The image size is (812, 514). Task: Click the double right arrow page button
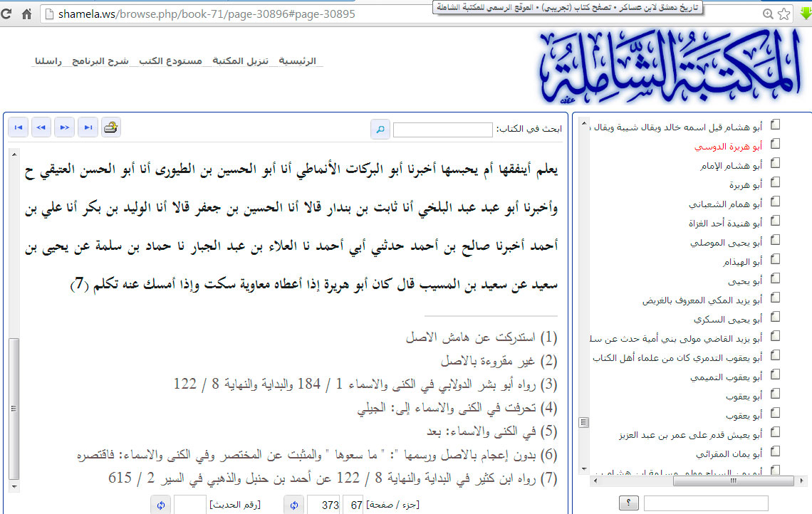pos(64,127)
